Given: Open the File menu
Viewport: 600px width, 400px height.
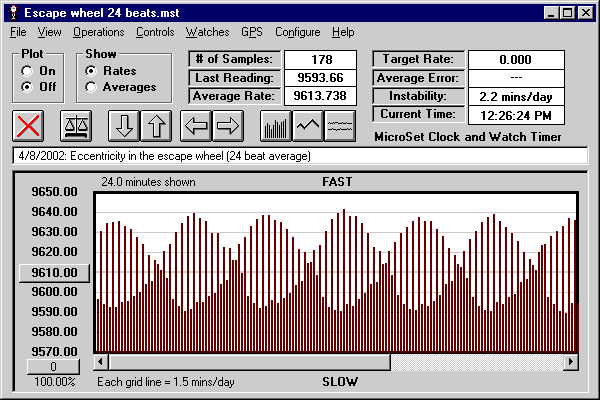Looking at the screenshot, I should (18, 32).
